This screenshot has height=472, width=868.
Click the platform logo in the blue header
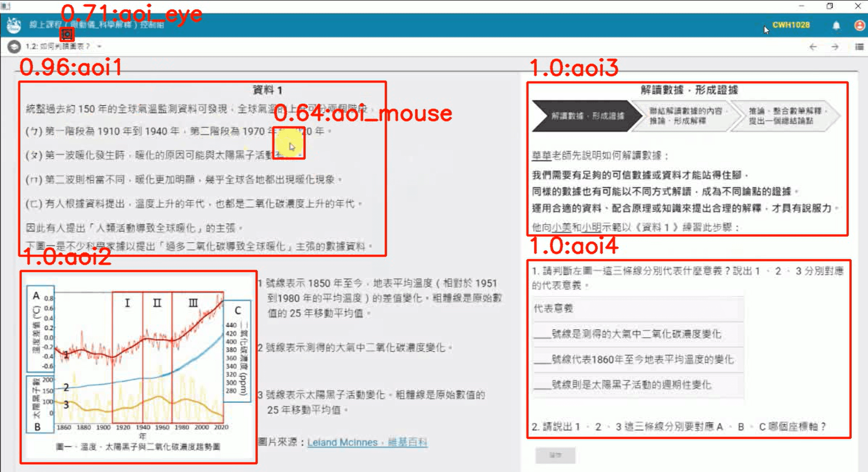click(x=14, y=25)
